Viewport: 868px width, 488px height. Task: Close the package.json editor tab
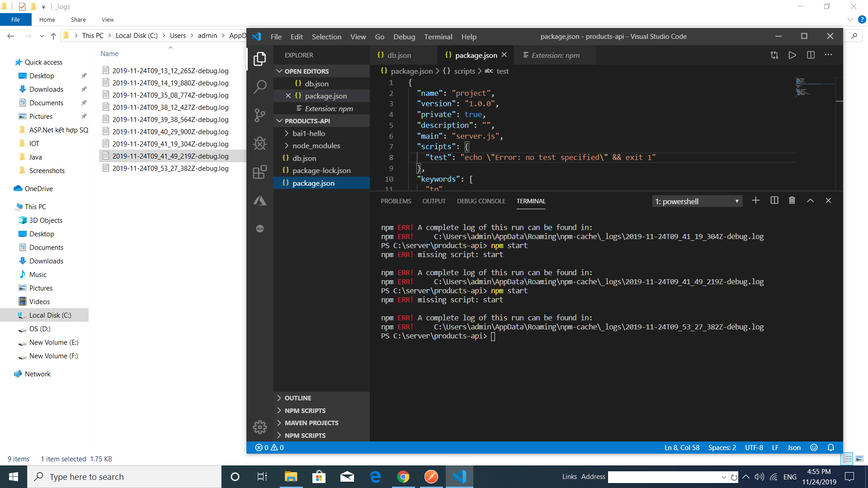(x=504, y=55)
